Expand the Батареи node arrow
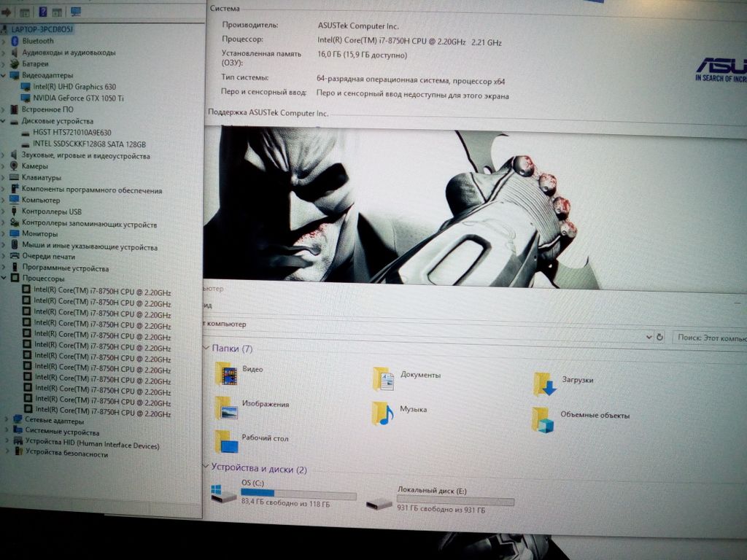This screenshot has height=560, width=747. (4, 64)
